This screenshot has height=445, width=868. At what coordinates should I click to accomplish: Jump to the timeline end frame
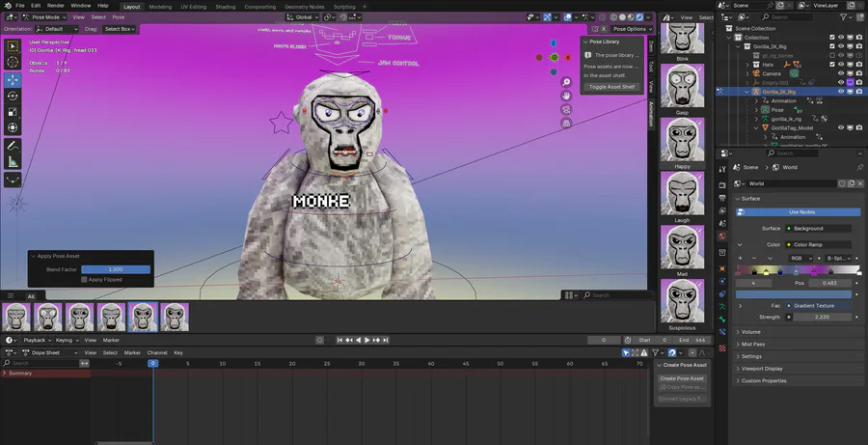click(x=386, y=340)
